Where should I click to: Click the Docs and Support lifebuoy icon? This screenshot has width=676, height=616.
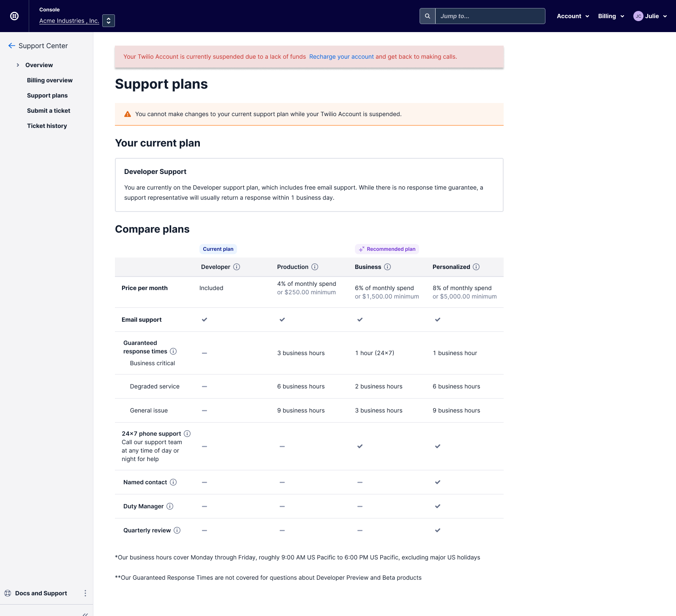click(8, 593)
